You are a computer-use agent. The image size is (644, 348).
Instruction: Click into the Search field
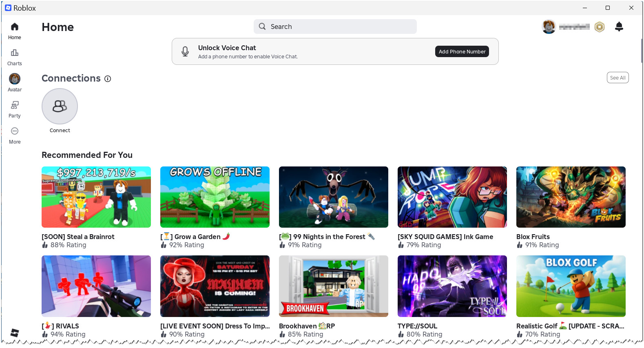click(x=335, y=27)
